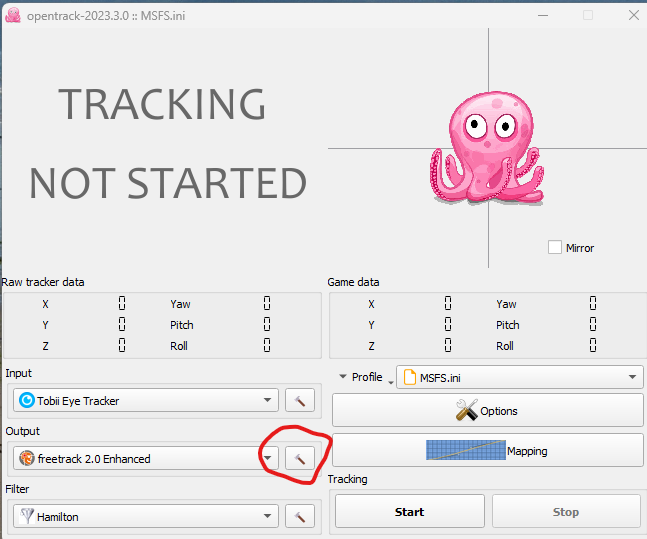Viewport: 647px width, 539px height.
Task: Enable the Mirror checkbox
Action: (555, 248)
